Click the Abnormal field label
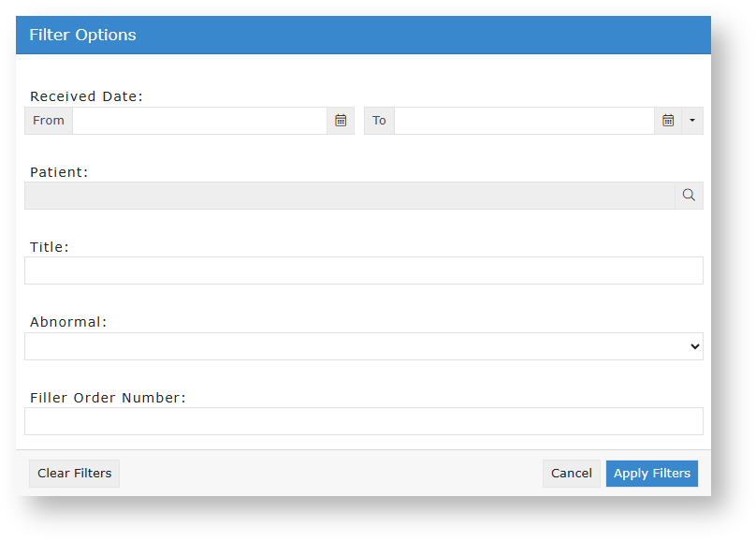This screenshot has height=541, width=756. [x=68, y=322]
